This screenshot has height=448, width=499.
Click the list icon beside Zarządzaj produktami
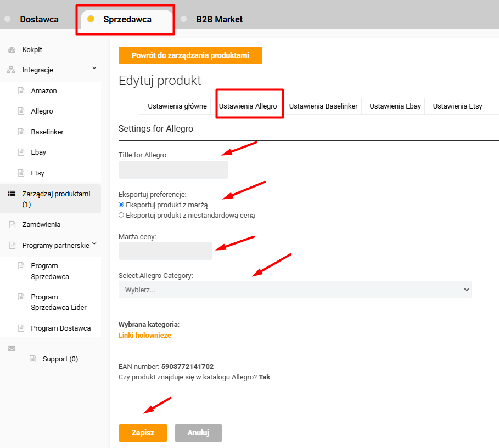12,194
